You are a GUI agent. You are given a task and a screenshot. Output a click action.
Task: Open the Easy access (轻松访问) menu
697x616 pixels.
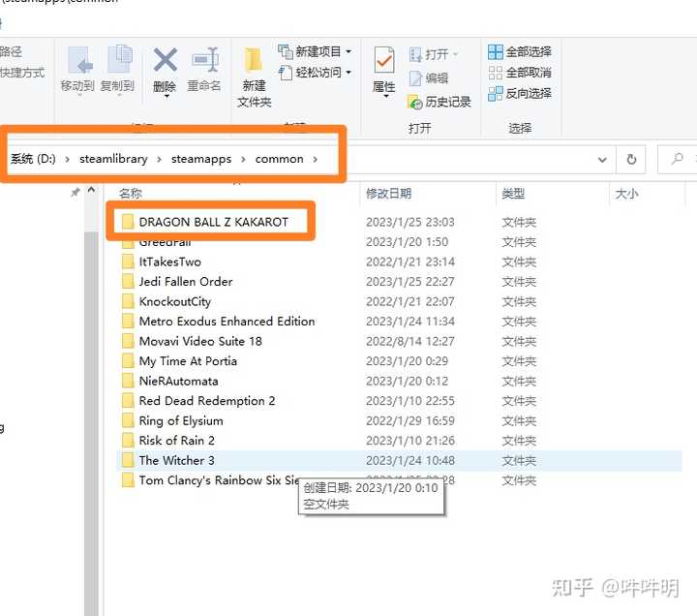(315, 72)
